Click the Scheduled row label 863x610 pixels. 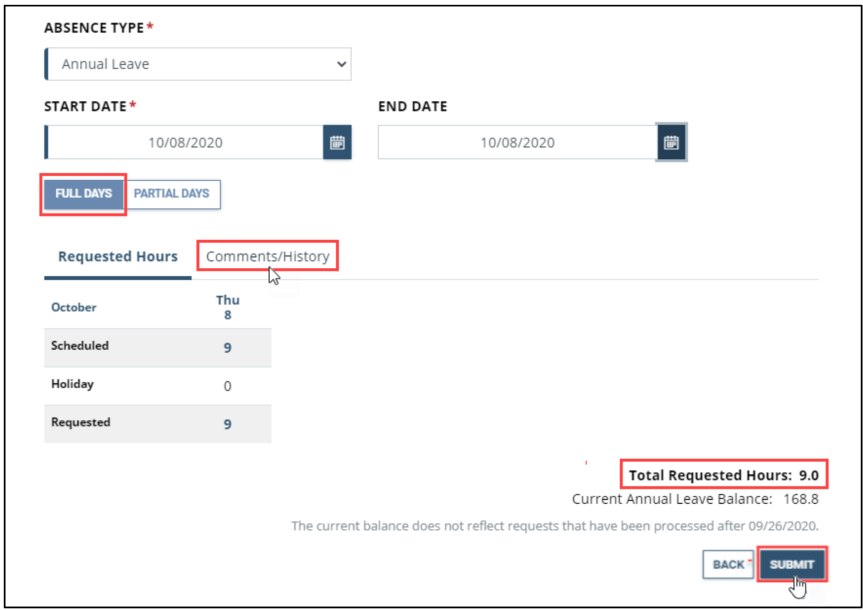tap(80, 346)
